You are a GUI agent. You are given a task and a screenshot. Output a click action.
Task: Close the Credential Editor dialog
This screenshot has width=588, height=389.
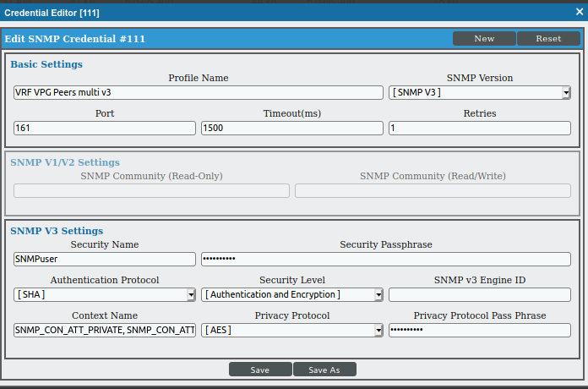pos(579,12)
